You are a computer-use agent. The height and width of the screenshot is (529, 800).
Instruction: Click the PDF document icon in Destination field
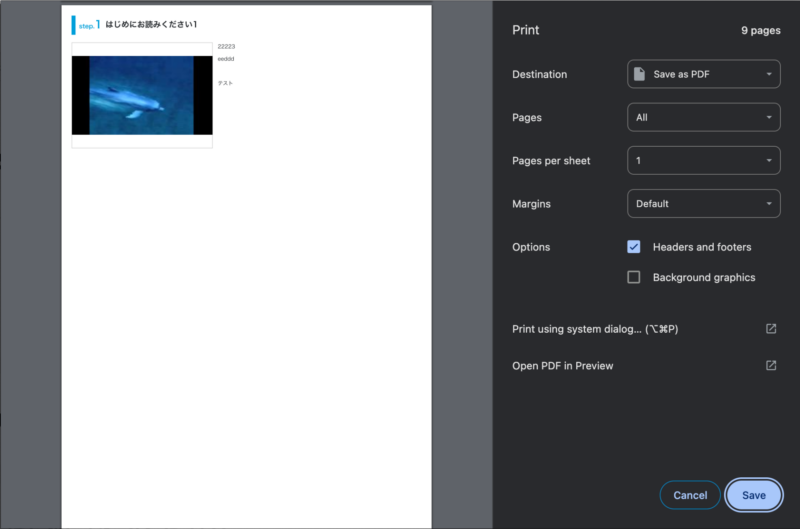(x=640, y=74)
